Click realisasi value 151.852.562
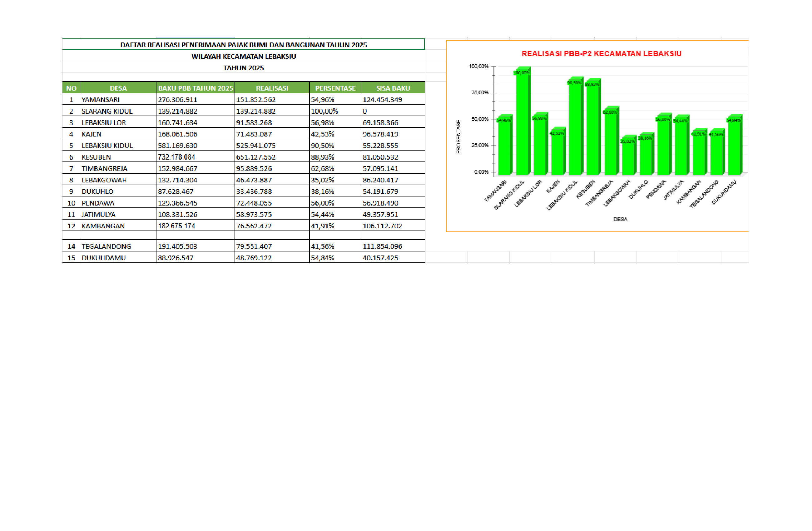812x531 pixels. 272,99
